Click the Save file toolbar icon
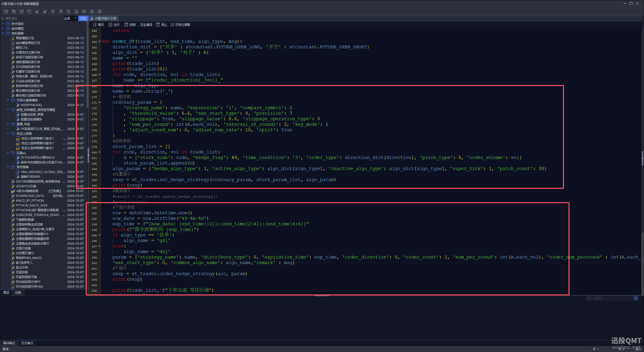Image resolution: width=644 pixels, height=352 pixels. pos(6,12)
